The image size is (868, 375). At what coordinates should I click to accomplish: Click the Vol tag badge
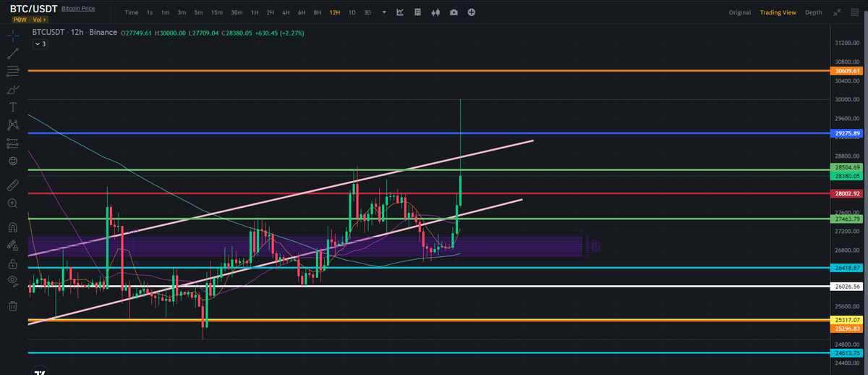tap(40, 20)
